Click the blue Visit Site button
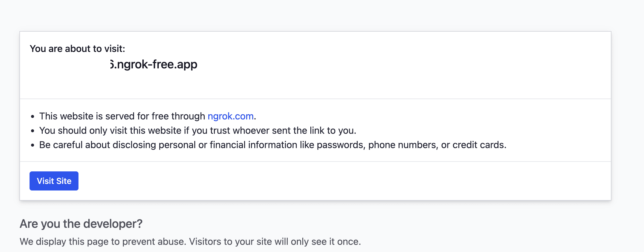 click(x=54, y=181)
